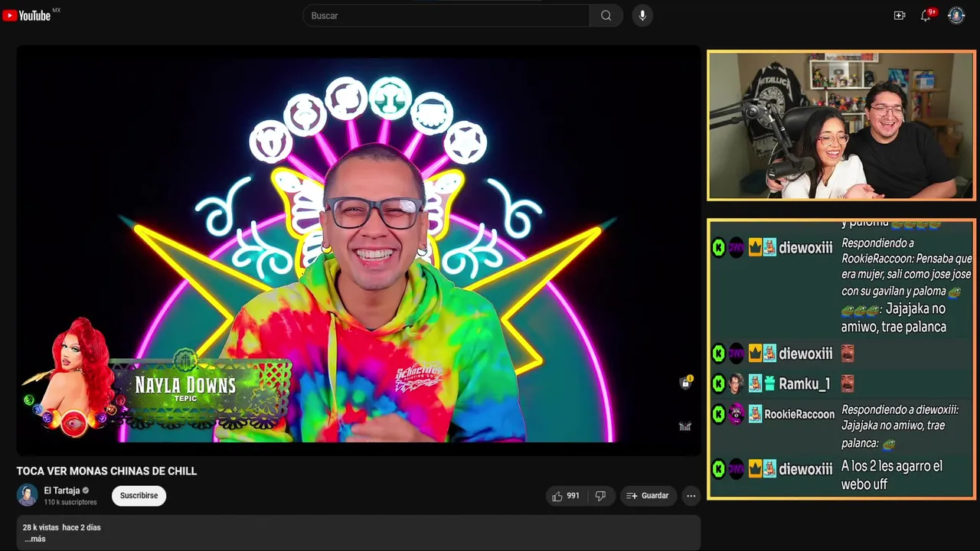The width and height of the screenshot is (980, 551).
Task: Open the YouTube home logo
Action: [x=27, y=15]
